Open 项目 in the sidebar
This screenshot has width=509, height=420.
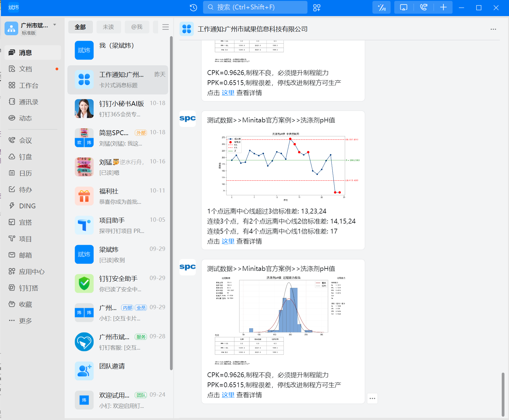tap(33, 239)
